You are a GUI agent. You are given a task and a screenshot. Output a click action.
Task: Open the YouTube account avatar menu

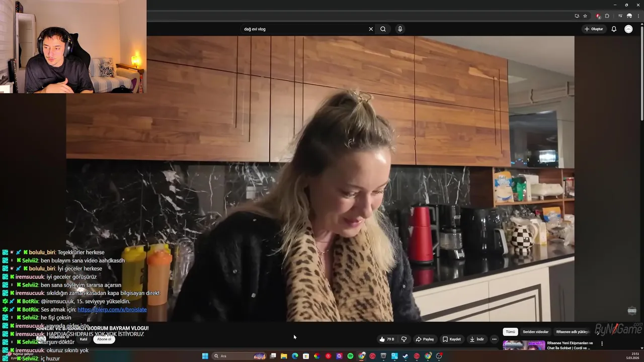[628, 29]
